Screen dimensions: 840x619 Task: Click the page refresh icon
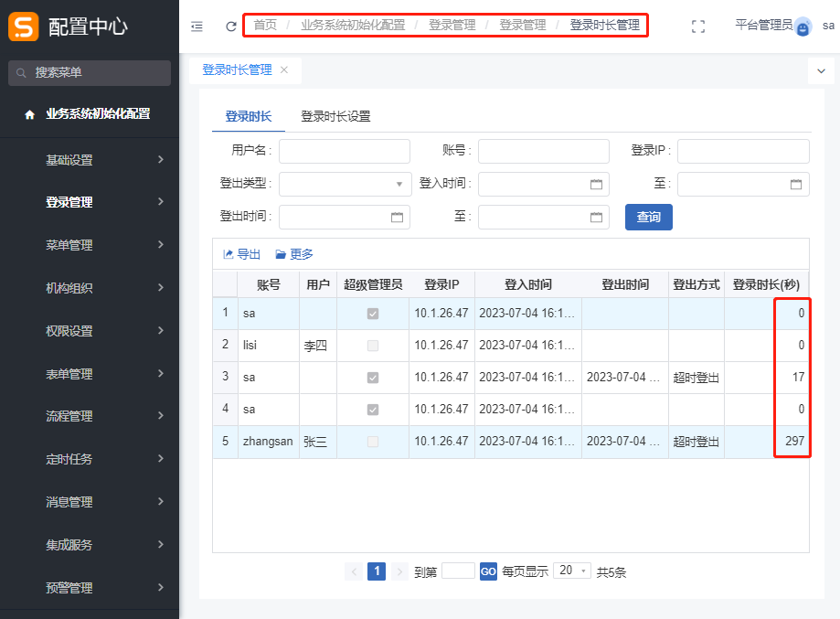231,27
